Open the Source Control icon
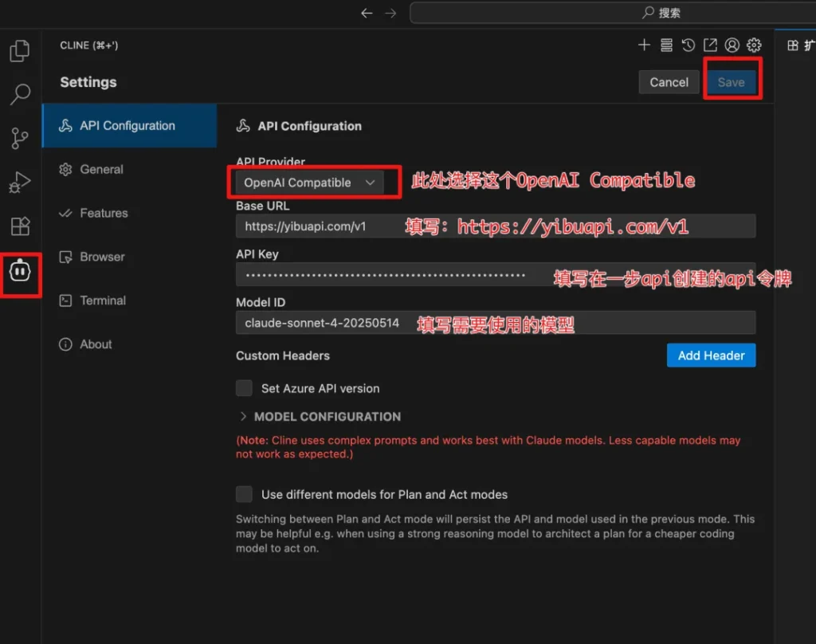 [x=20, y=138]
